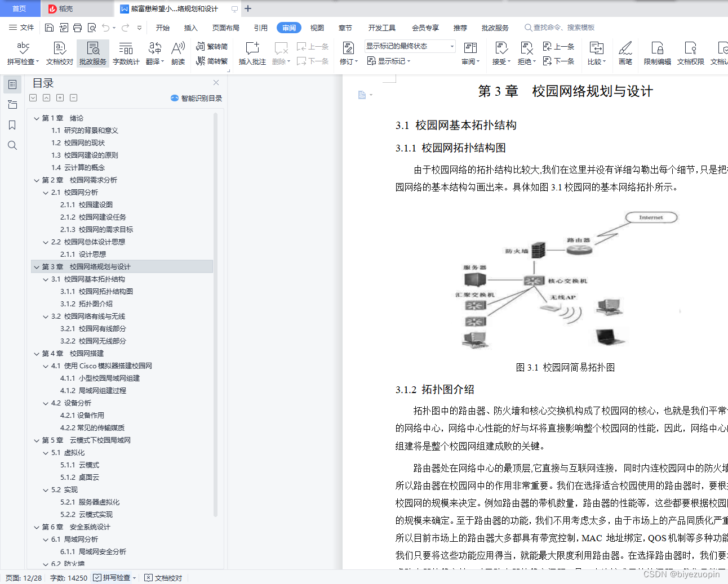728x584 pixels.
Task: Jump to 5.2.1 服务器虚拟化 heading
Action: (90, 502)
